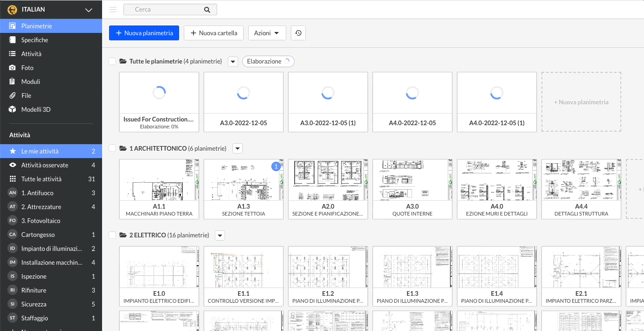The height and width of the screenshot is (331, 644).
Task: Click the Nuova cartella button
Action: [214, 33]
